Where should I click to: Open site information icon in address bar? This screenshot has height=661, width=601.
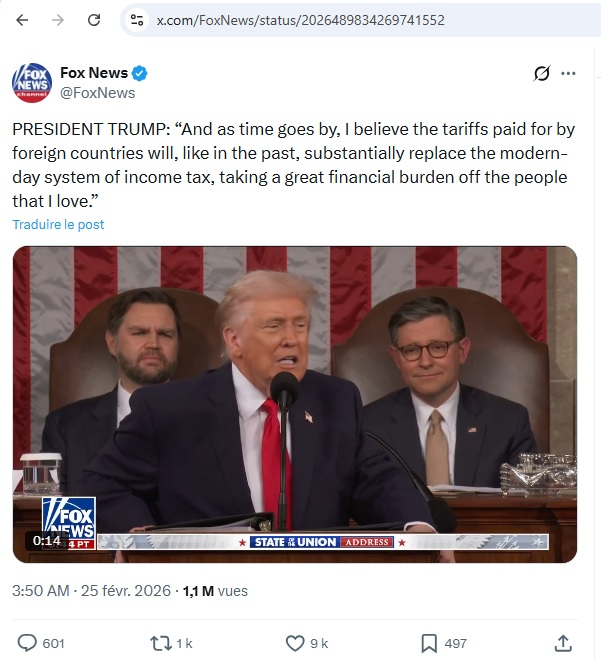point(137,20)
